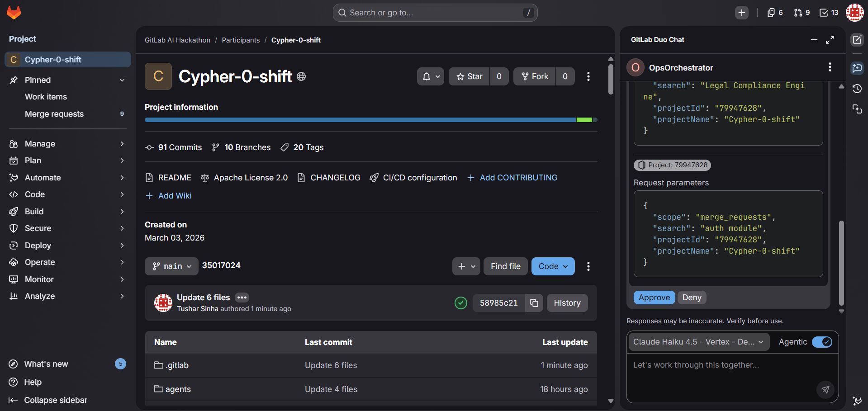Viewport: 868px width, 411px height.
Task: Open Duo icon at the bottom of the rail
Action: 857,401
